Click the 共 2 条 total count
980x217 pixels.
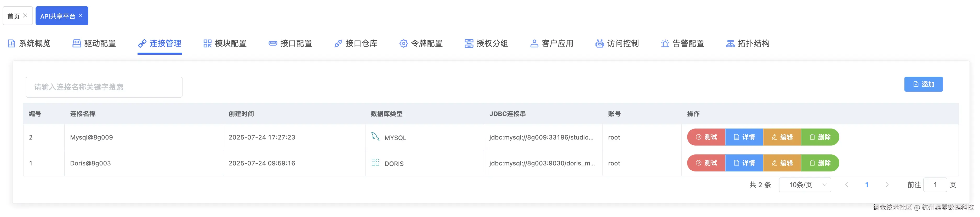[x=760, y=185]
